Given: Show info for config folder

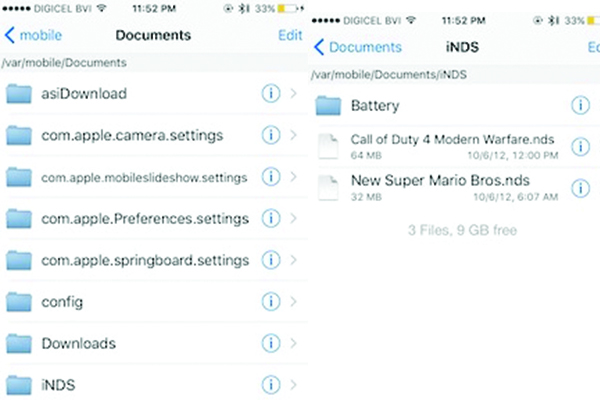Looking at the screenshot, I should [x=269, y=301].
